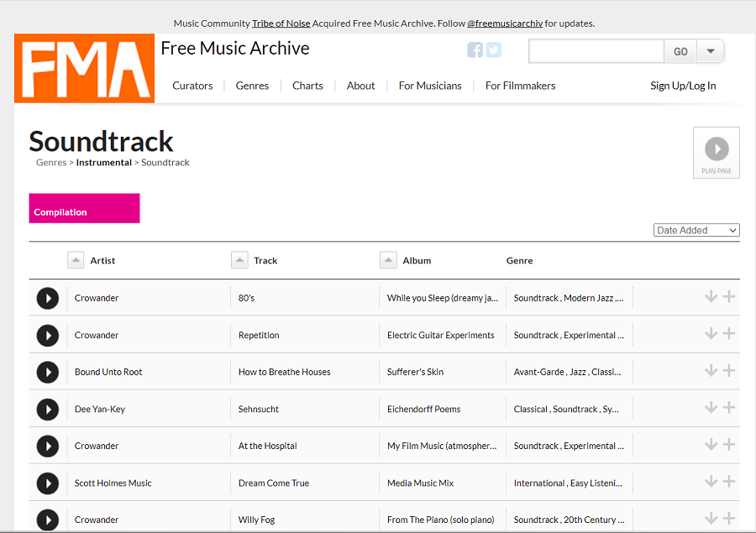This screenshot has width=756, height=533.
Task: Expand the search options dropdown arrow
Action: tap(711, 51)
